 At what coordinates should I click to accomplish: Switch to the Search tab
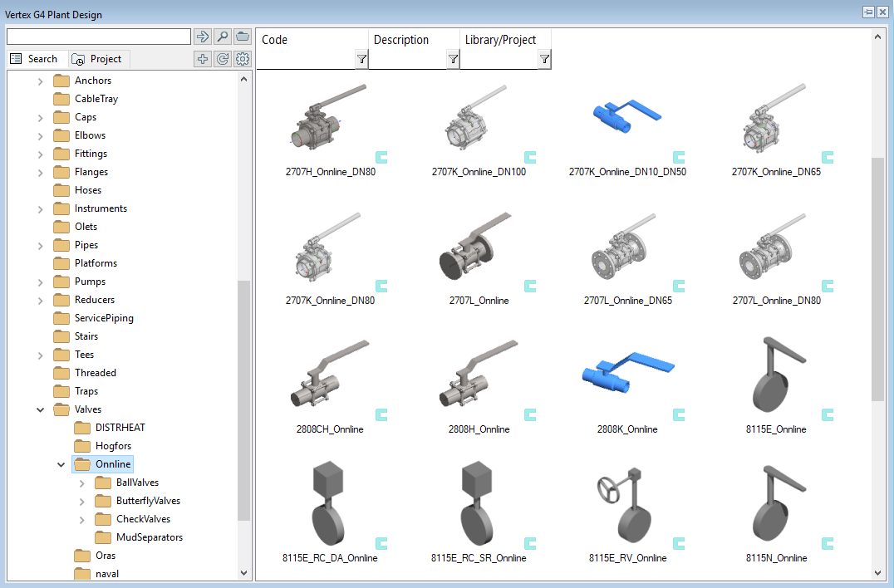[x=35, y=59]
